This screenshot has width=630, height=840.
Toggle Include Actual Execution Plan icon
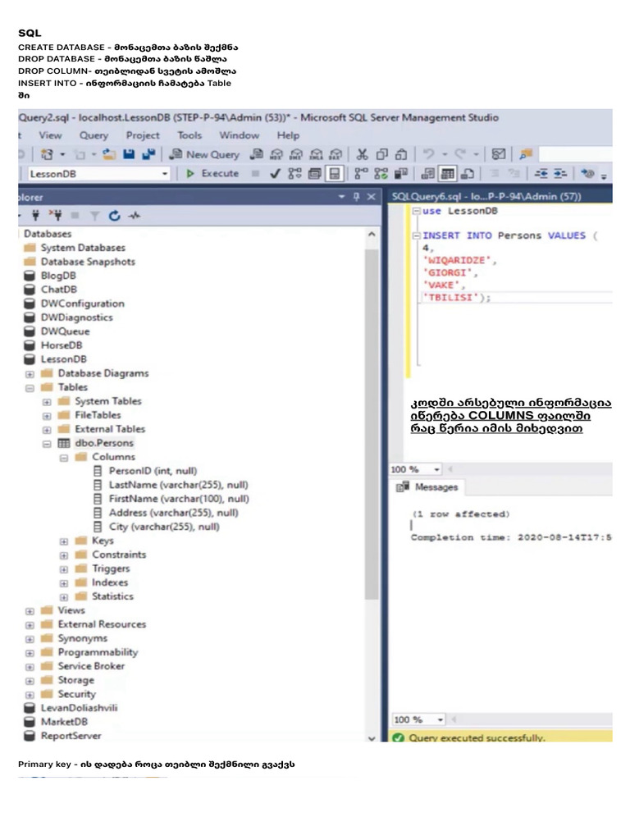[x=362, y=174]
